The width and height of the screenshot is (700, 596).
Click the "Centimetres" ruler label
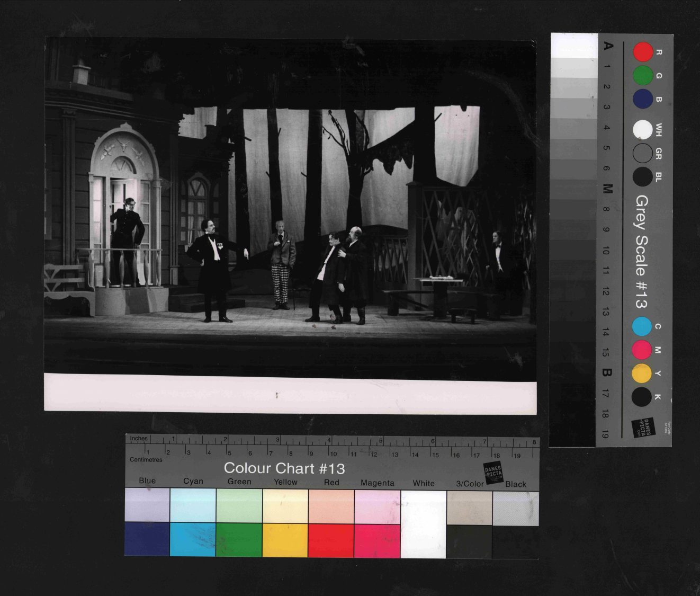146,460
